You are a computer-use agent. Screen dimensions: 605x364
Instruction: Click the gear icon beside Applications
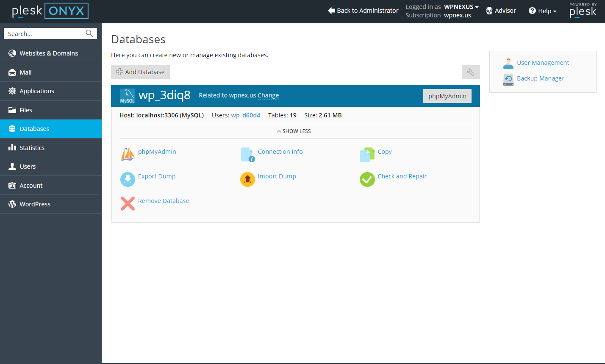pos(12,91)
